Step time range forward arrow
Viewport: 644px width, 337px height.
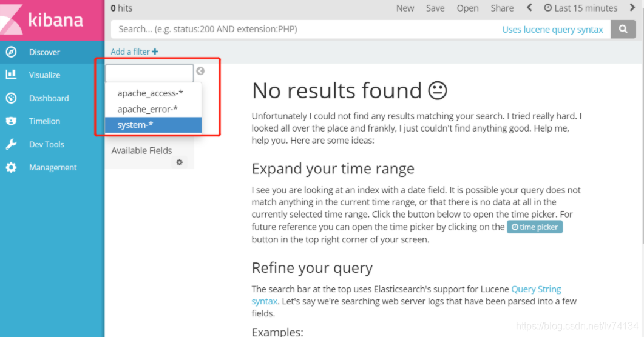[632, 8]
